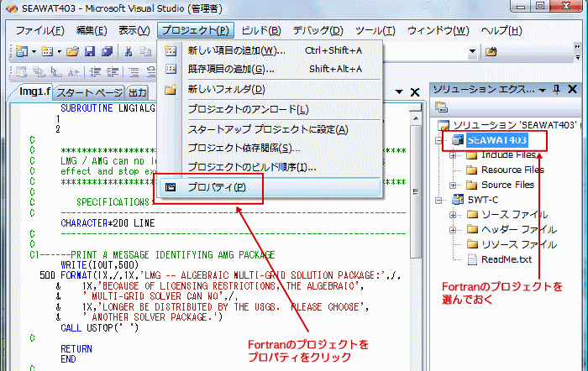
Task: Click the Display Quick Info icon
Action: coord(56,71)
